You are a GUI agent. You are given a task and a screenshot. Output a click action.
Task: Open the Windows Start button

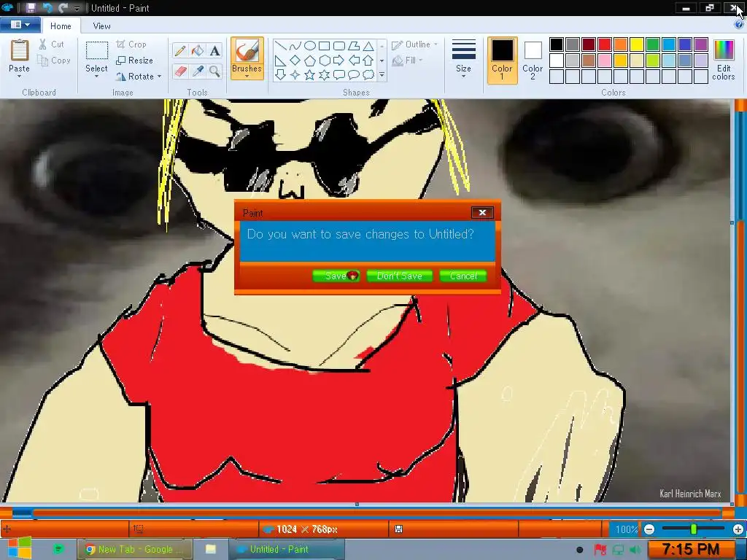[x=19, y=548]
